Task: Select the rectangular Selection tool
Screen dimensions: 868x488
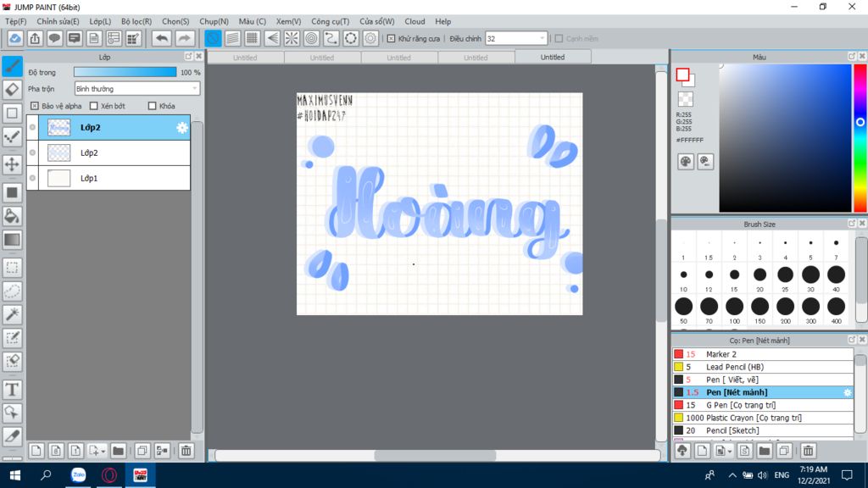Action: (12, 268)
